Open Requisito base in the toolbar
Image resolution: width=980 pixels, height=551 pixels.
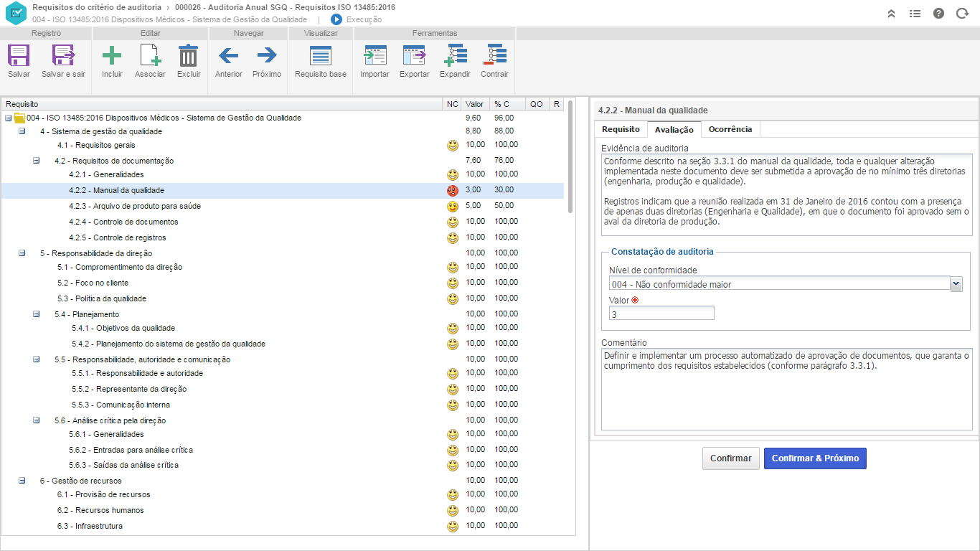point(320,57)
